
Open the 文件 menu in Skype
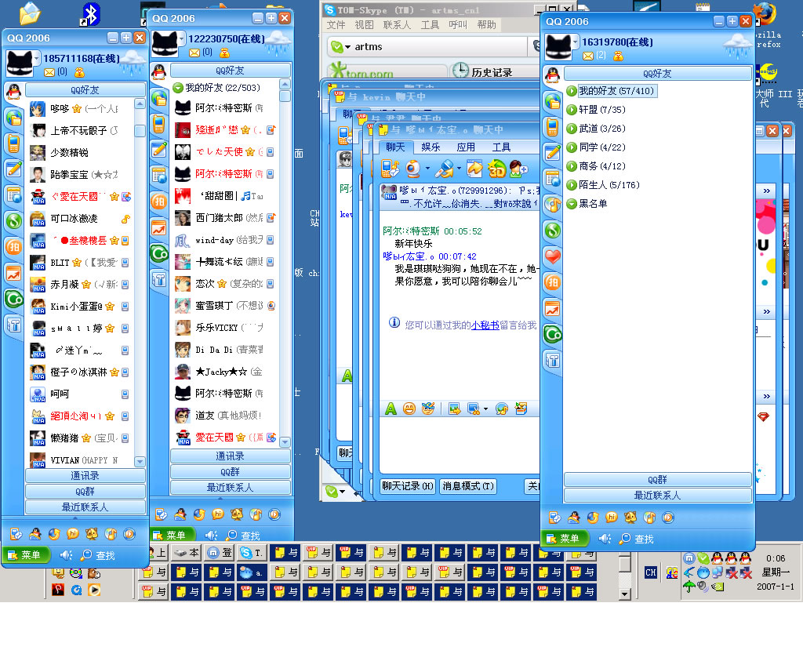[x=336, y=24]
